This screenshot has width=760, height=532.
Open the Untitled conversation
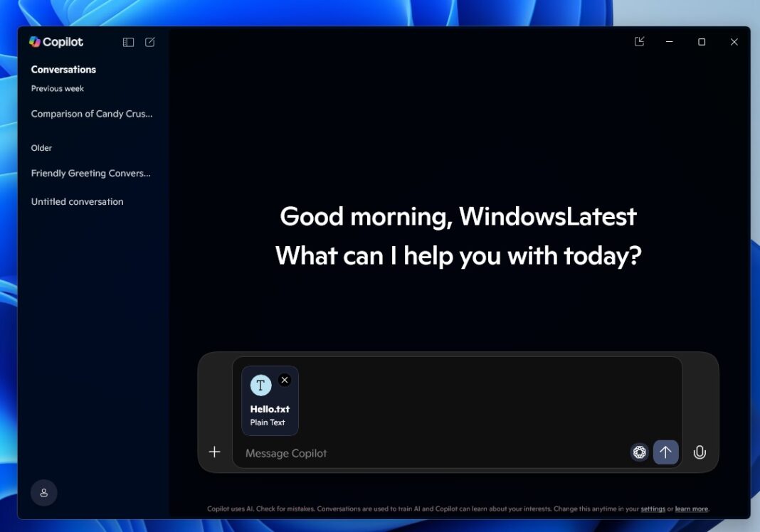(77, 201)
